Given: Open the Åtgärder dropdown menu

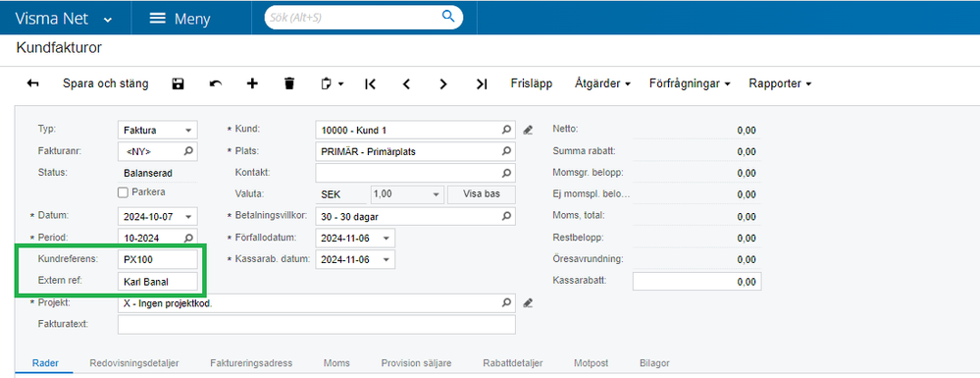Looking at the screenshot, I should click(x=602, y=83).
